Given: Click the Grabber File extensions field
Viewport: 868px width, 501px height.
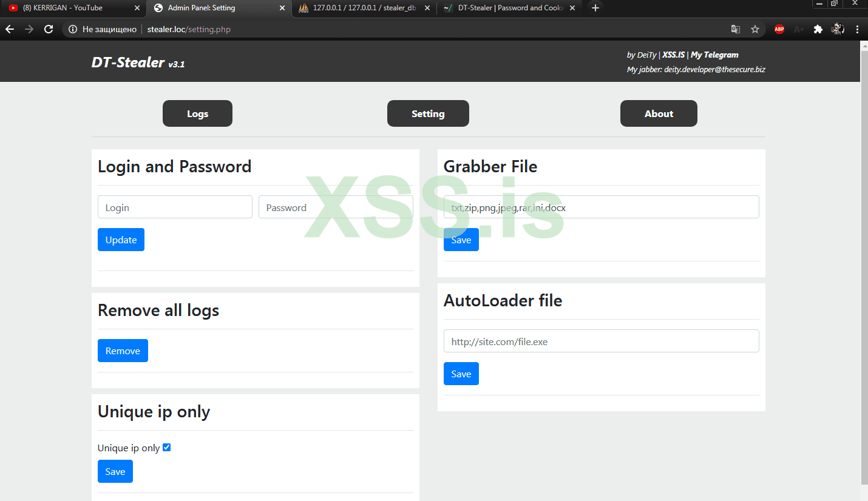Looking at the screenshot, I should point(602,207).
